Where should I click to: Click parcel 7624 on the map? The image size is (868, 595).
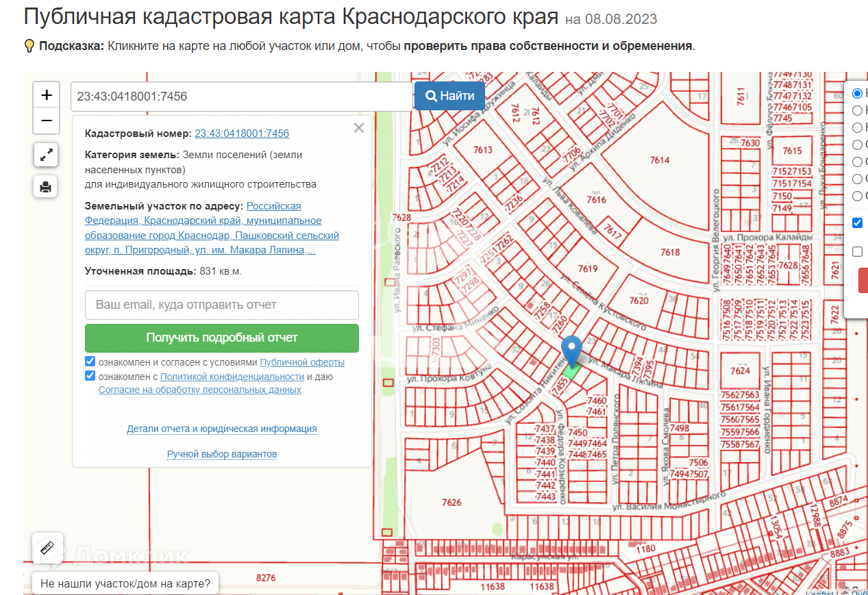click(x=740, y=371)
